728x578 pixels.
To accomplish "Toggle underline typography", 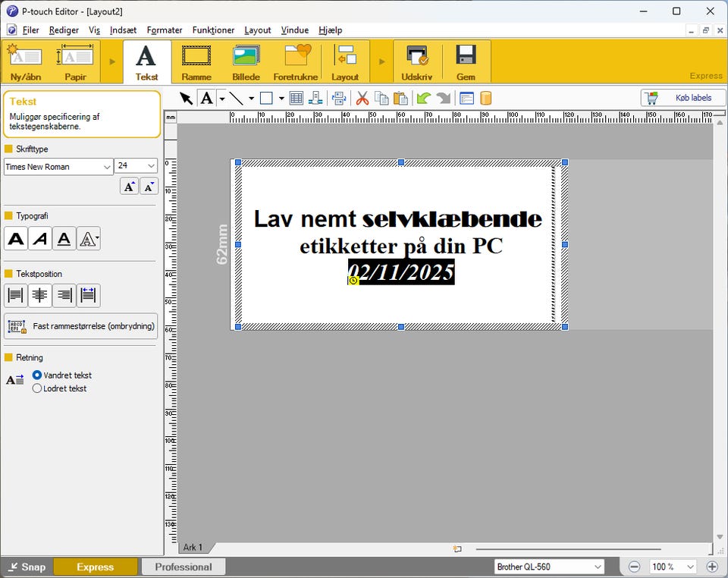I will tap(64, 239).
